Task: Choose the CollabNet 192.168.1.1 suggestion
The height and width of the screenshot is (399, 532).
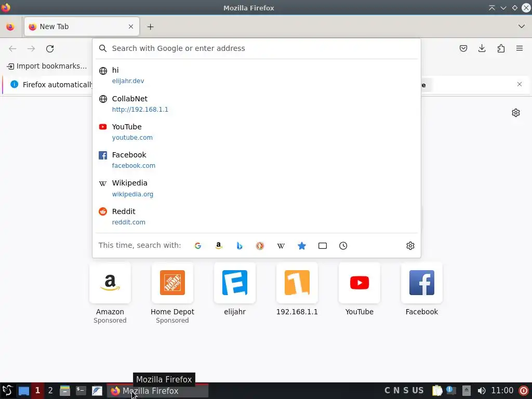Action: (x=257, y=104)
